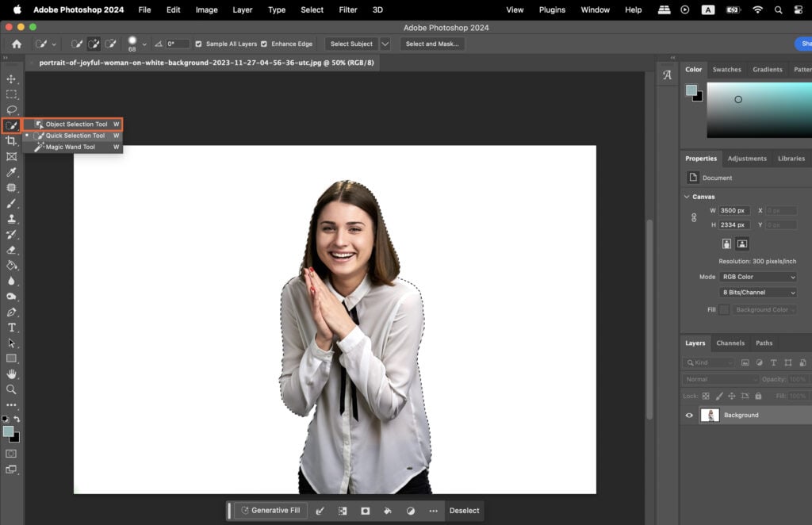Image resolution: width=812 pixels, height=525 pixels.
Task: Select the Move tool in the toolbar
Action: pyautogui.click(x=11, y=79)
